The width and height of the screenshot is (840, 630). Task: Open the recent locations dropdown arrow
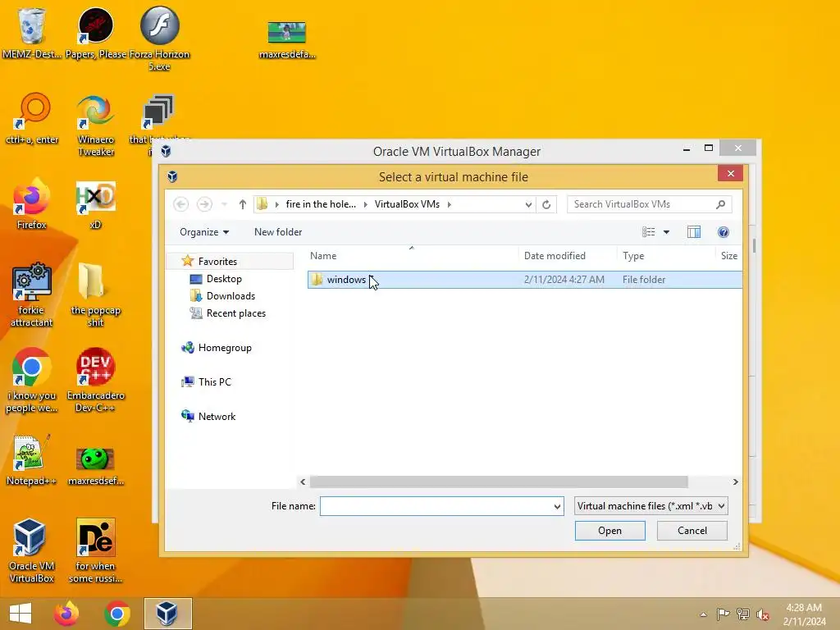pos(225,204)
